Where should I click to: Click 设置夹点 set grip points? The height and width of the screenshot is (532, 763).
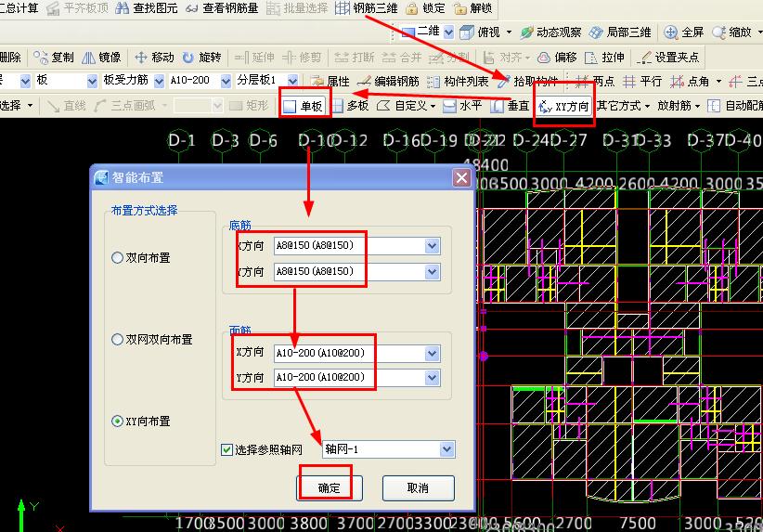point(667,58)
